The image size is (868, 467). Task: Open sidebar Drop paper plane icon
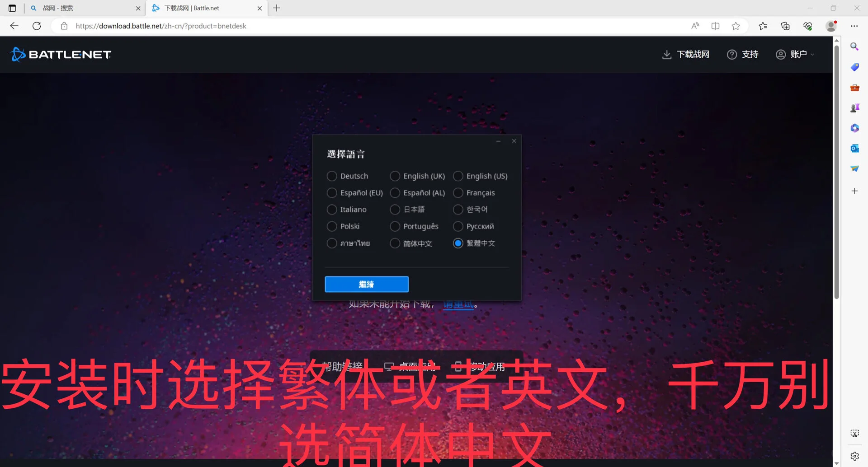[x=854, y=168]
